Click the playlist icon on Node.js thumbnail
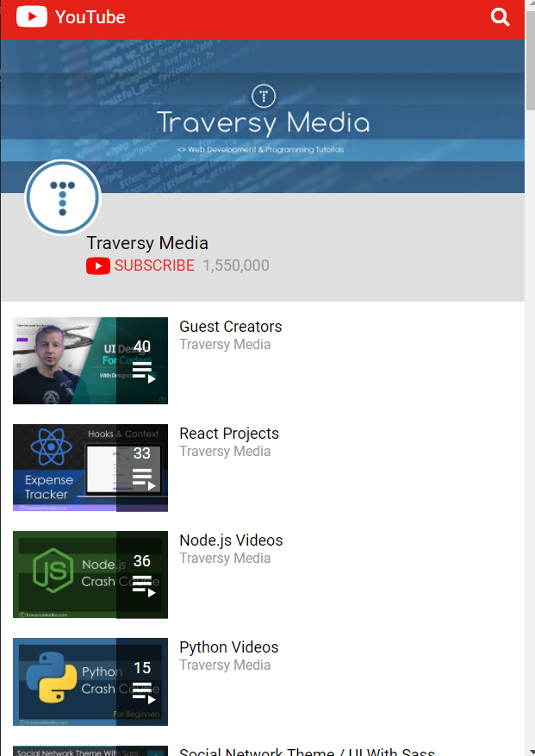This screenshot has height=756, width=535. 144,588
